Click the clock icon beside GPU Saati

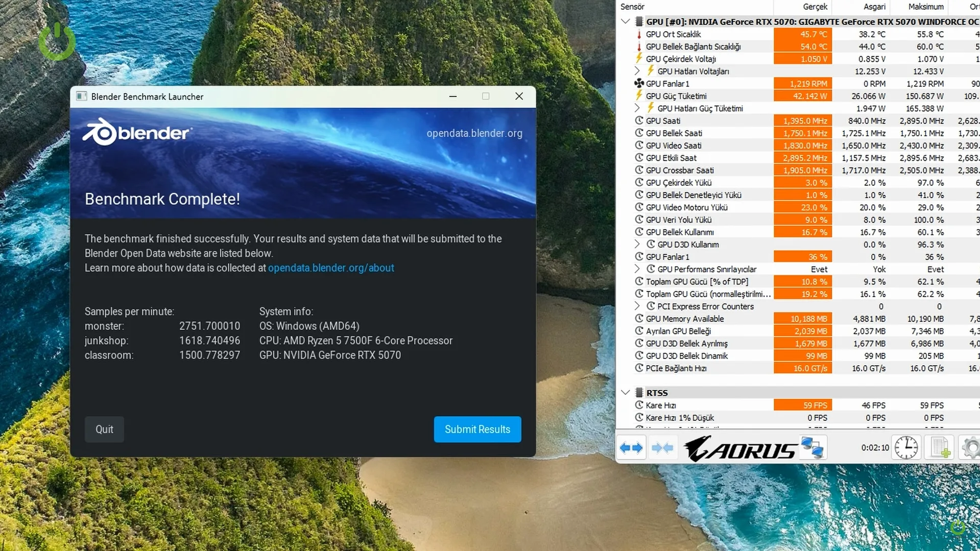(639, 121)
